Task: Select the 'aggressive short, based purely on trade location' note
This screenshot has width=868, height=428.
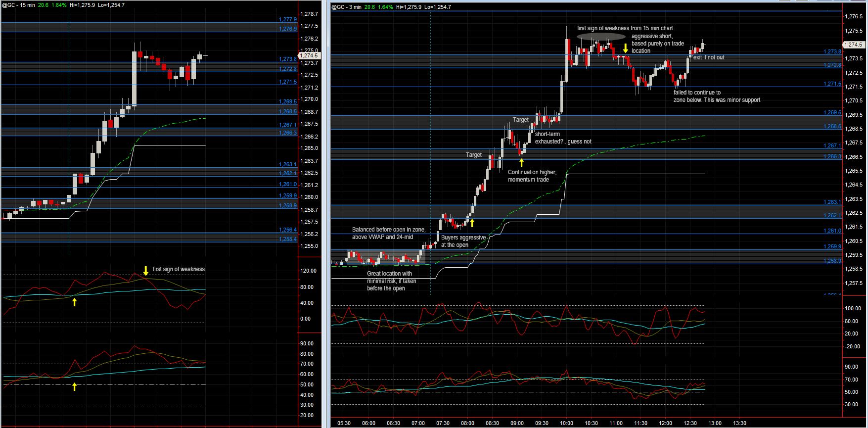Action: [657, 44]
